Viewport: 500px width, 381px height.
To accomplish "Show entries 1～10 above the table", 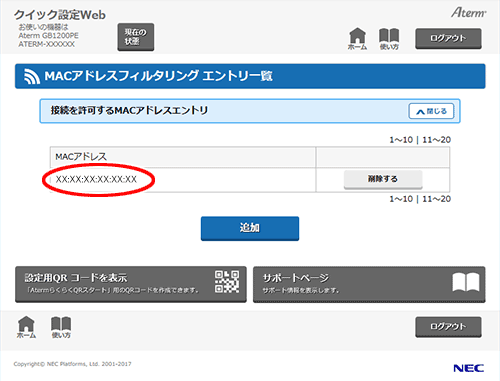I will click(x=401, y=140).
